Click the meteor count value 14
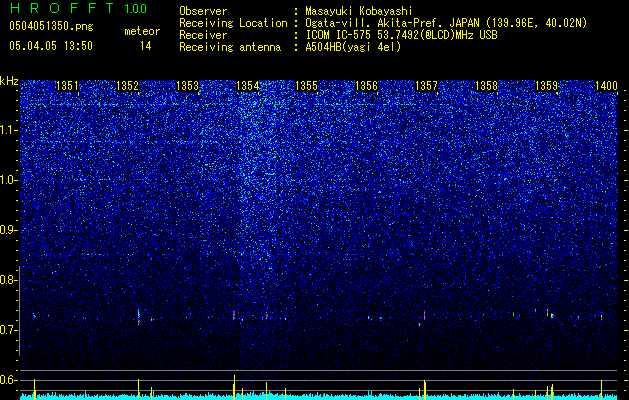Viewport: 629px width, 400px height. (x=145, y=46)
